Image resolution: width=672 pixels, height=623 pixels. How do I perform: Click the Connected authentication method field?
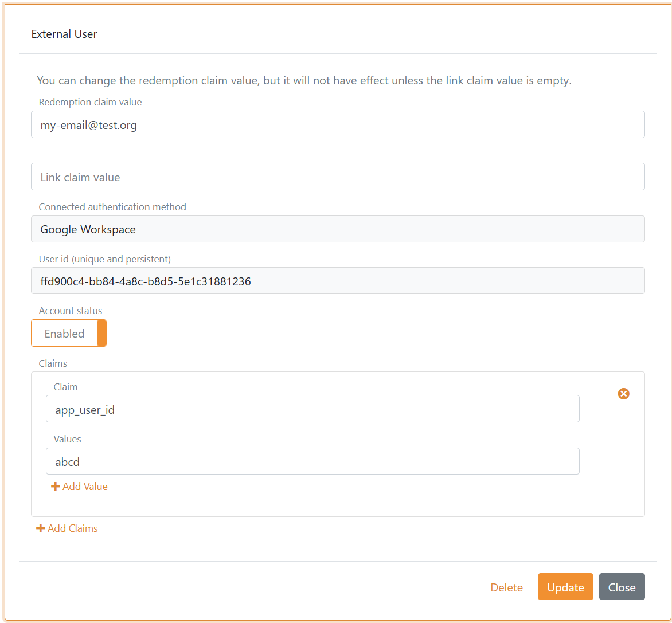pyautogui.click(x=338, y=229)
